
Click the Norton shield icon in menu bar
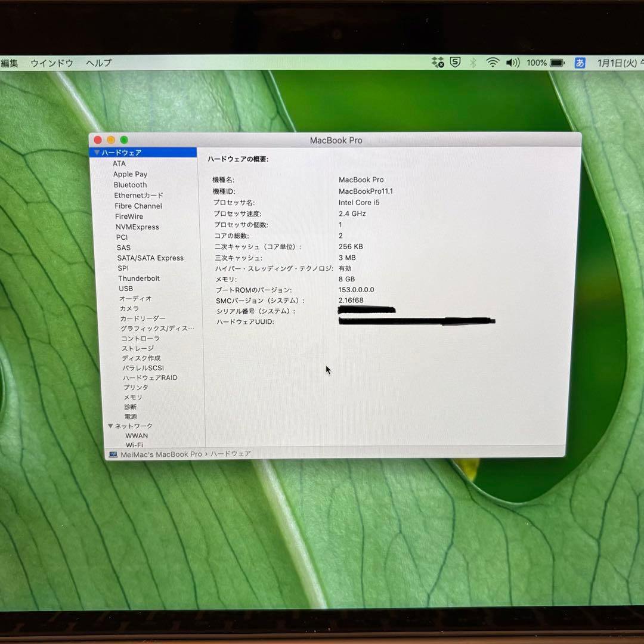pyautogui.click(x=455, y=62)
